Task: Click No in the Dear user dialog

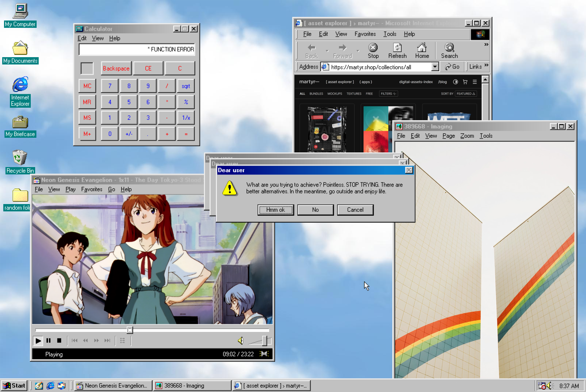Action: [315, 210]
